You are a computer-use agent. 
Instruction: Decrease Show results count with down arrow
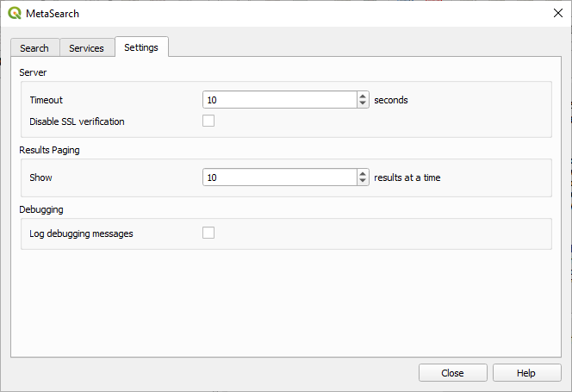pos(363,182)
